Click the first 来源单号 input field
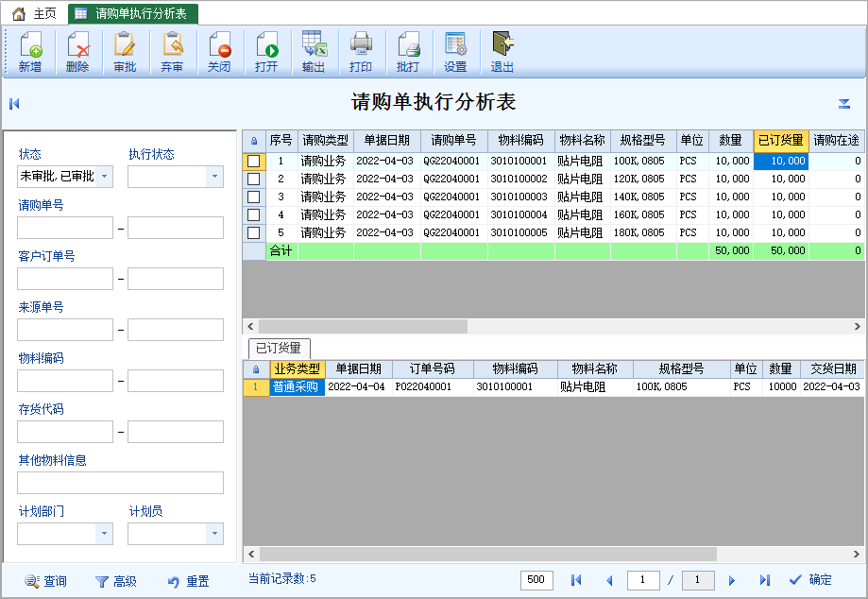This screenshot has height=599, width=868. [65, 330]
